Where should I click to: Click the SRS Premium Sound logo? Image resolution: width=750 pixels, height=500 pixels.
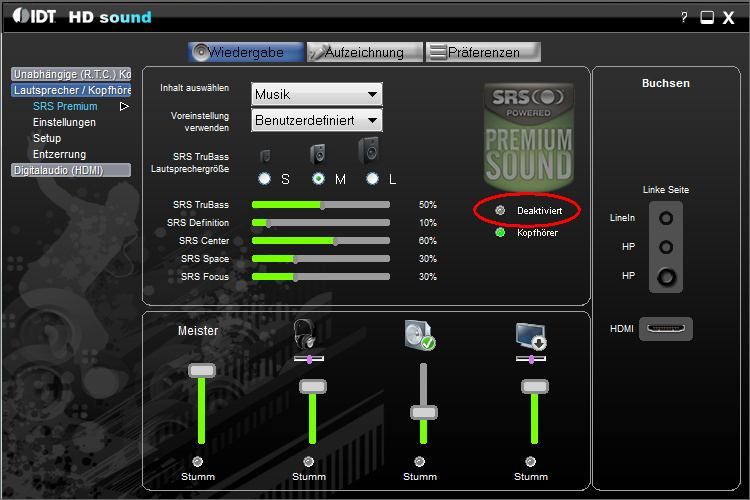click(x=529, y=138)
